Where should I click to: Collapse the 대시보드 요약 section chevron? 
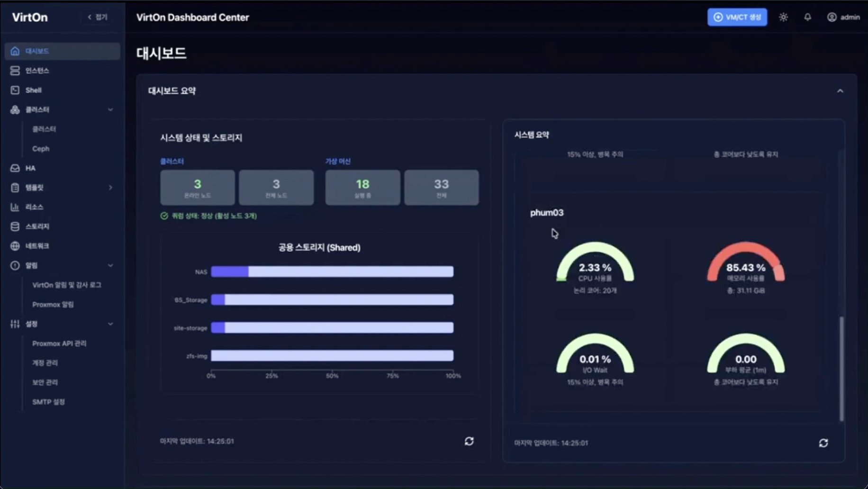(840, 91)
